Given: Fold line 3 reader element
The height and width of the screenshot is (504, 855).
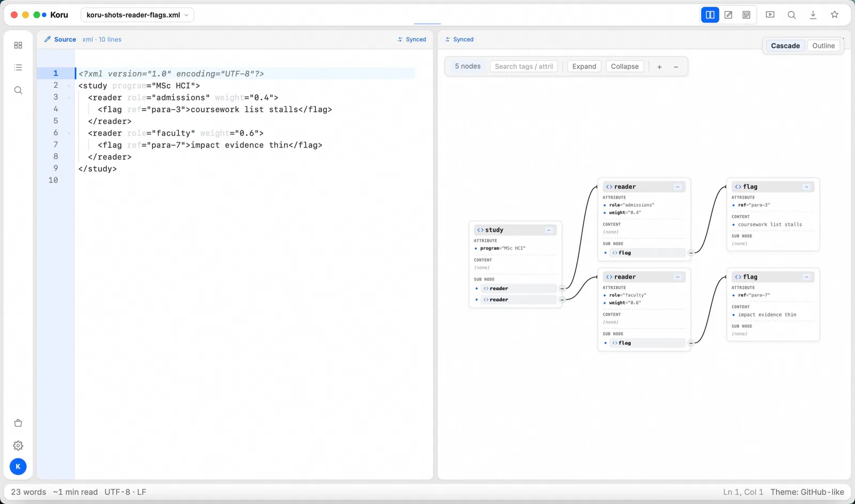Looking at the screenshot, I should click(69, 97).
